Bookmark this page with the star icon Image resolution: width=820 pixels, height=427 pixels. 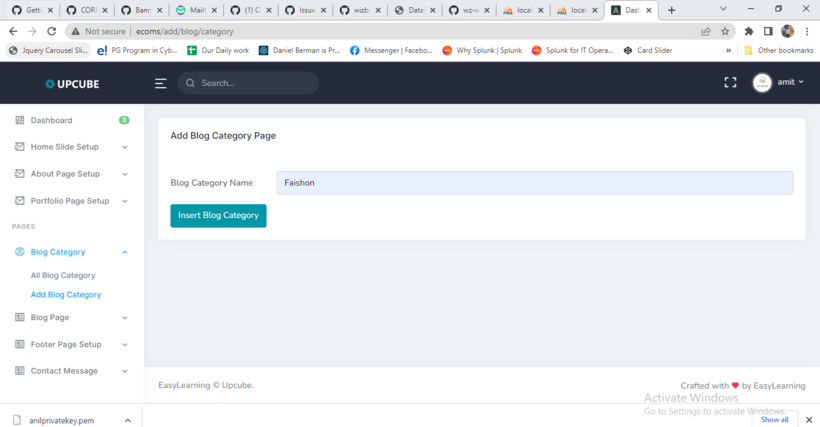click(x=725, y=31)
